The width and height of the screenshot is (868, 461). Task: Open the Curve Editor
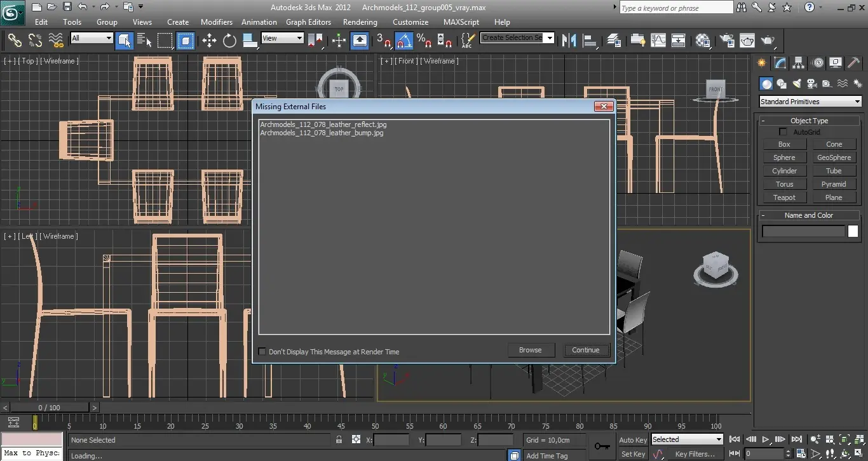(x=658, y=40)
